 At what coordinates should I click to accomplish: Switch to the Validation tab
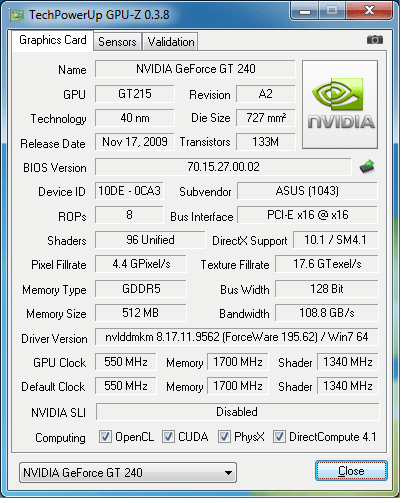click(171, 42)
